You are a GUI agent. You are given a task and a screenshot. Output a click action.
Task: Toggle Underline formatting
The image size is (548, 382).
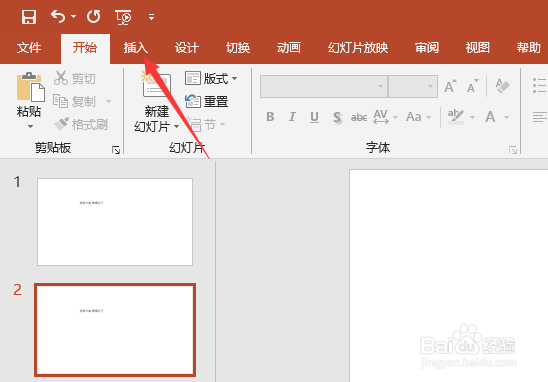click(x=314, y=117)
